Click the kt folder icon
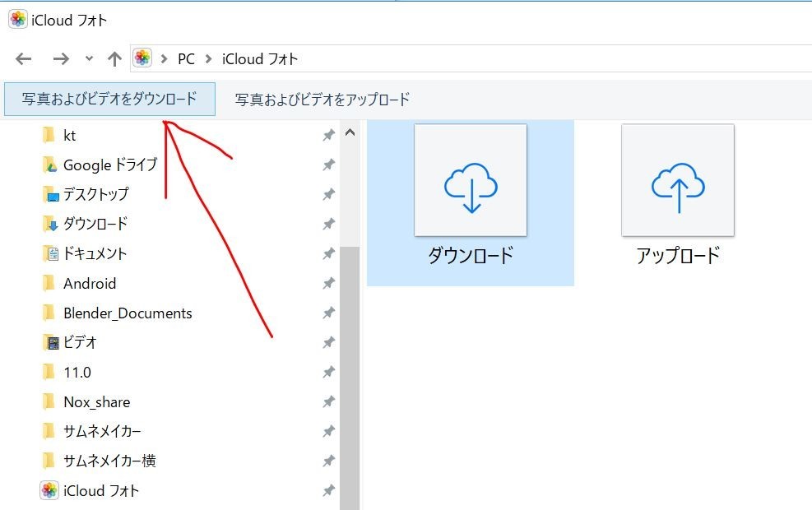 49,135
